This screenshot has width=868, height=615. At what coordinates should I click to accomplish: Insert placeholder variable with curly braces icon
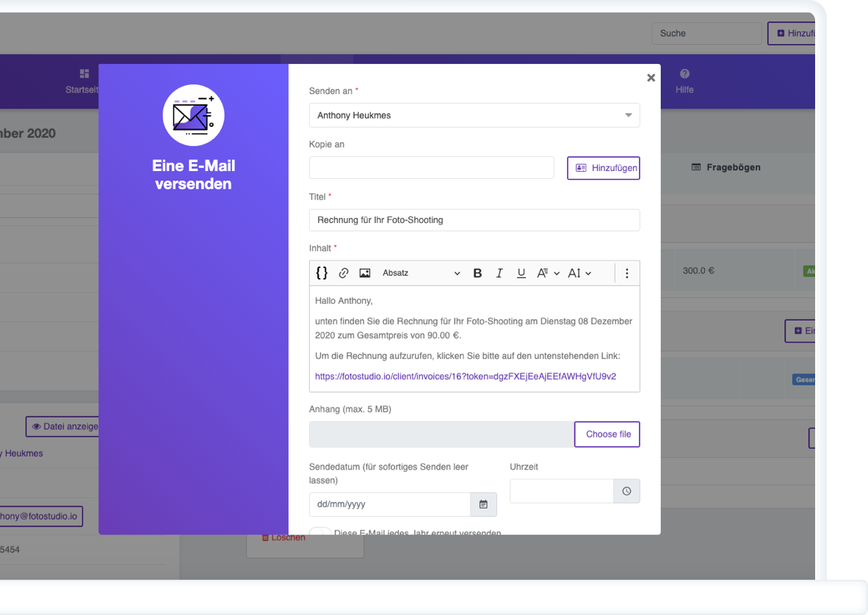click(x=322, y=273)
